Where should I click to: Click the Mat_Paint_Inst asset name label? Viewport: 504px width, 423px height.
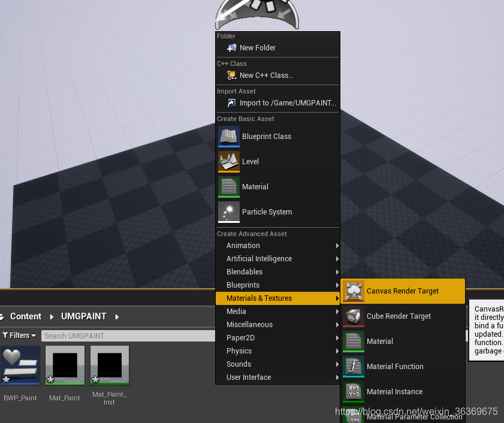click(x=109, y=398)
